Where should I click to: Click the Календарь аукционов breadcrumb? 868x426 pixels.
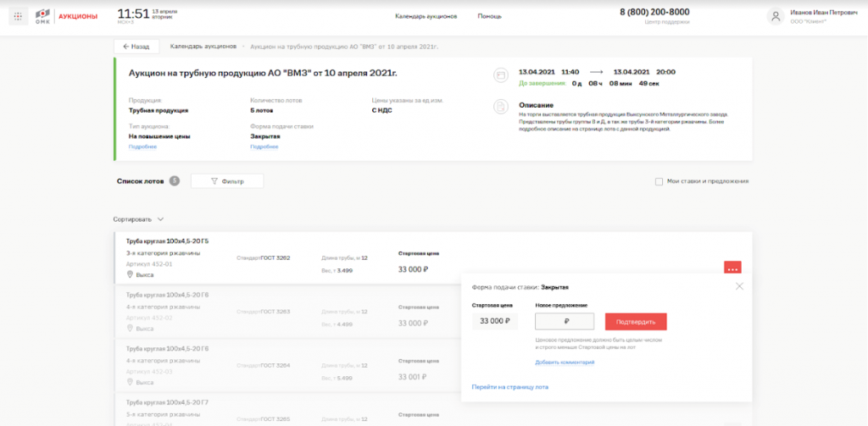click(x=203, y=46)
